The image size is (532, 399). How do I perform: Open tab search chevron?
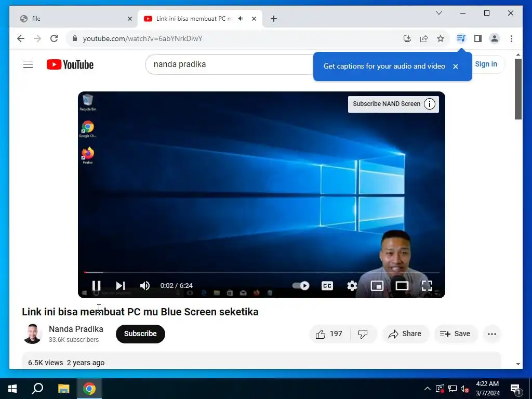pos(439,13)
